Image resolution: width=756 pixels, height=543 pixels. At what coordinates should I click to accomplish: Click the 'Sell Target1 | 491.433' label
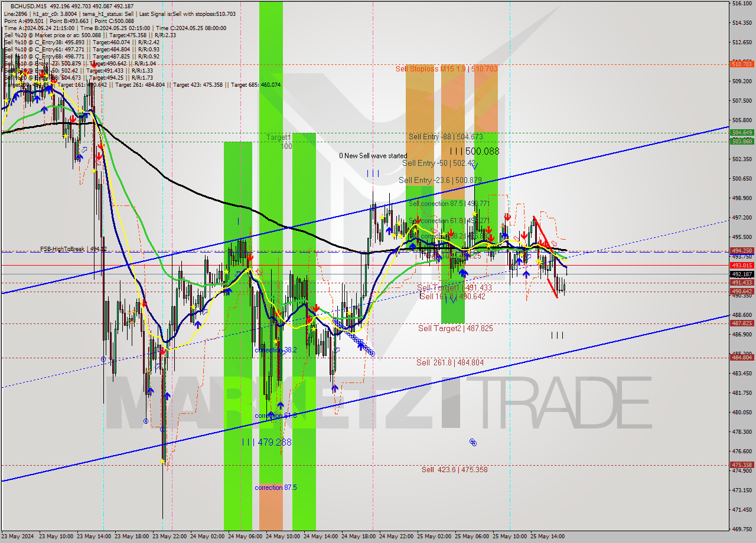tap(454, 288)
